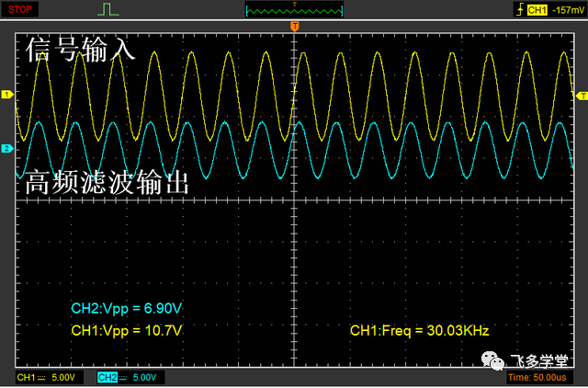
Task: Click the CH2:Vpp = 6.90V measurement
Action: pyautogui.click(x=127, y=308)
